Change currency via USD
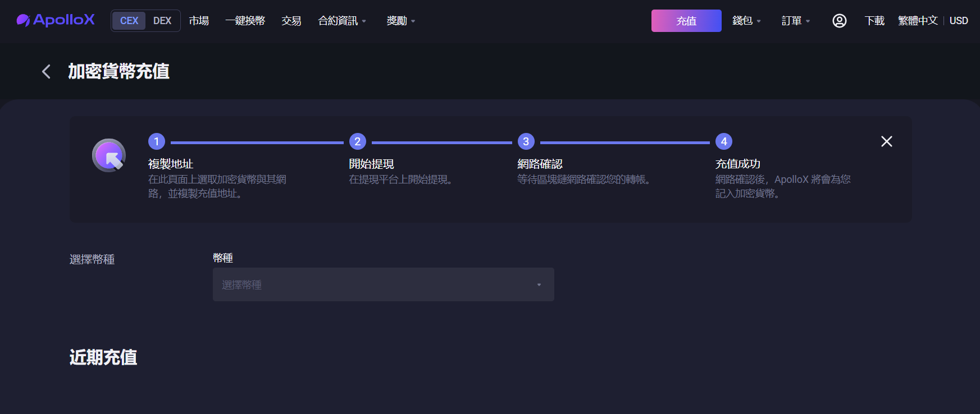The image size is (980, 414). pyautogui.click(x=959, y=21)
